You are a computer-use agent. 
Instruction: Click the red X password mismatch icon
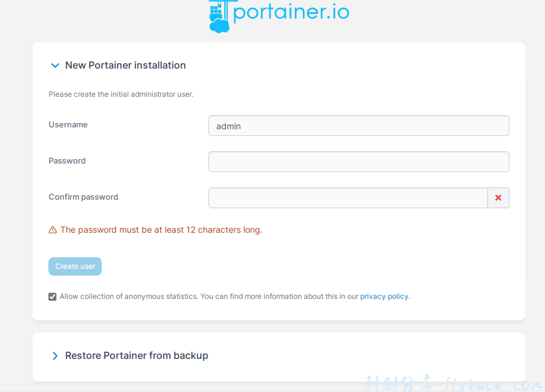pos(498,198)
